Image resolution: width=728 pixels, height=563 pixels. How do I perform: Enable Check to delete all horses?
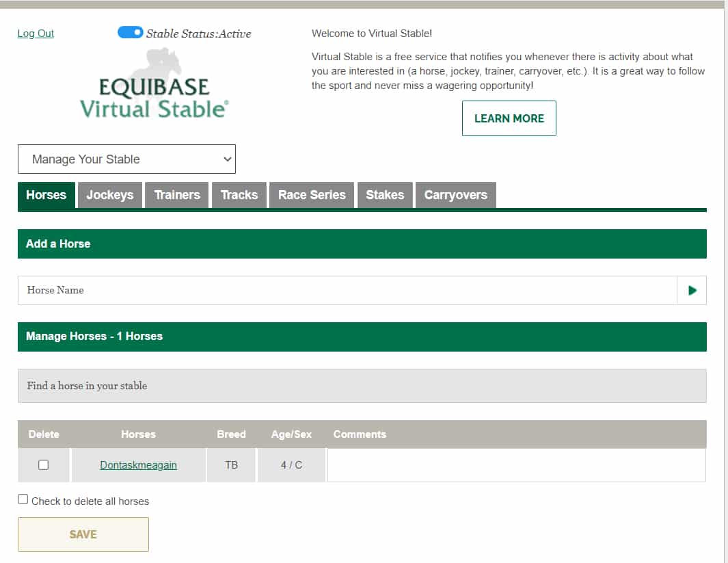coord(23,500)
